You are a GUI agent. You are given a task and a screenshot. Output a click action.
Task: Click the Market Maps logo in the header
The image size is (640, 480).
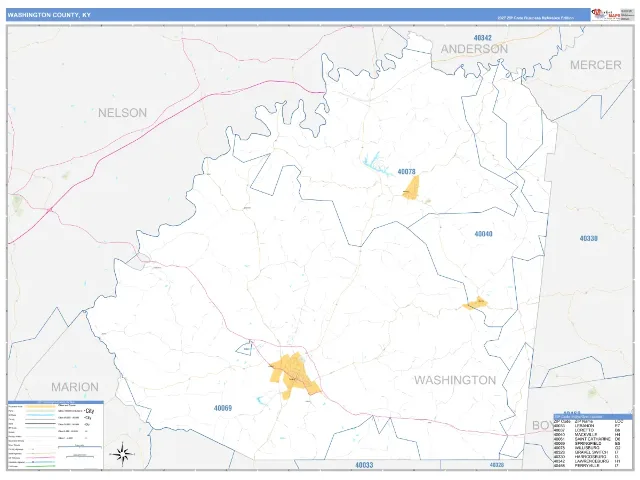tap(606, 14)
